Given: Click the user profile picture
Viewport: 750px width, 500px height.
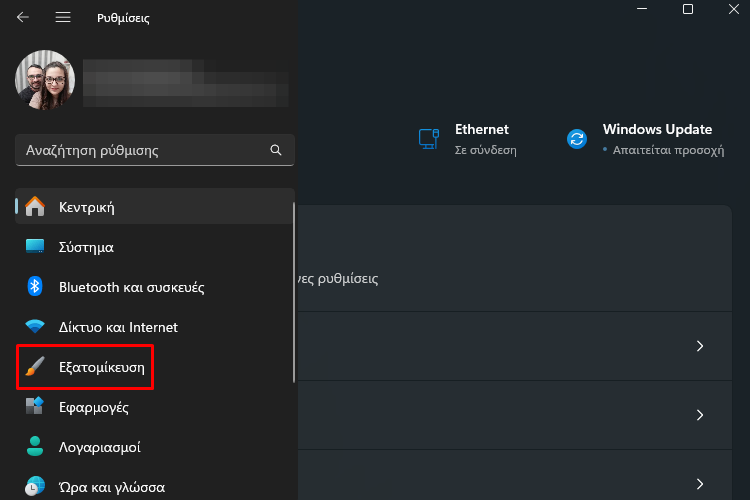Looking at the screenshot, I should click(x=45, y=80).
